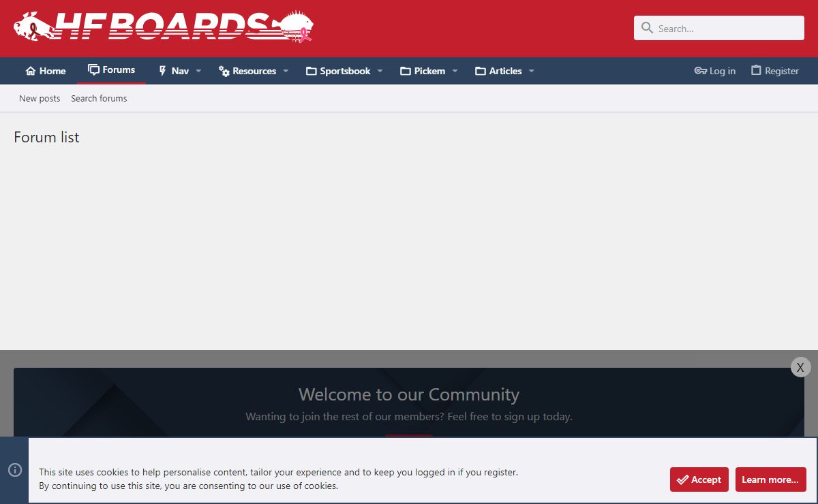This screenshot has width=818, height=504.
Task: Open the New posts link
Action: click(x=40, y=98)
